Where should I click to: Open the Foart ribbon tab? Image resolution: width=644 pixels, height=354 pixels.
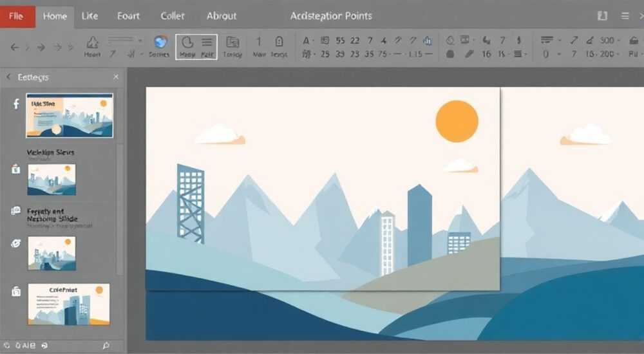pos(129,16)
